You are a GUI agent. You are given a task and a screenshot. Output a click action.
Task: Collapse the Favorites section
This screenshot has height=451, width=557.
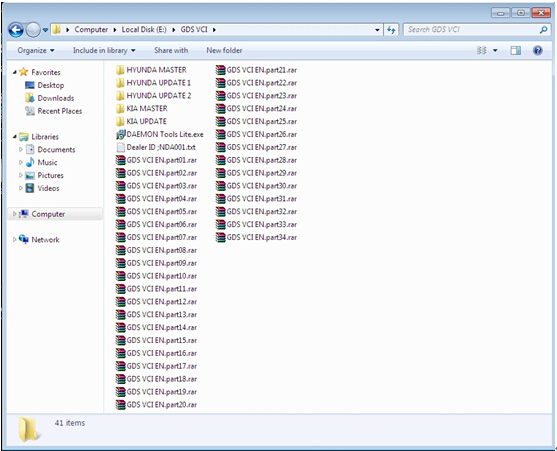coord(15,72)
